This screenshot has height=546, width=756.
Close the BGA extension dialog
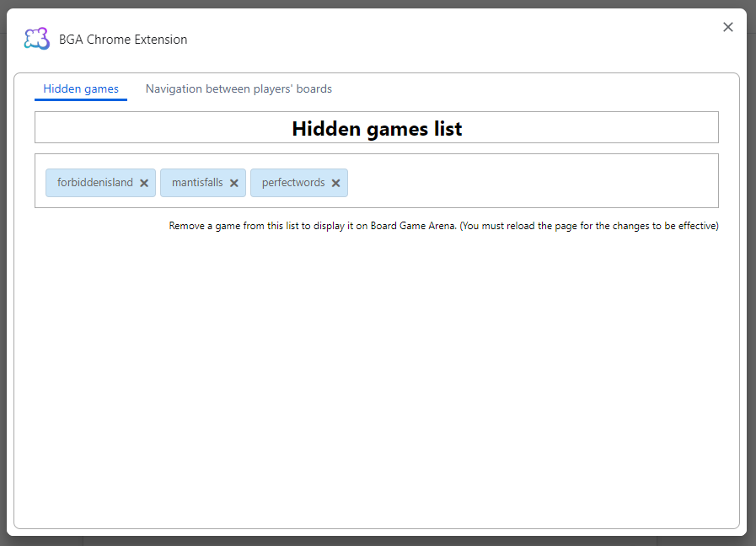click(x=728, y=27)
